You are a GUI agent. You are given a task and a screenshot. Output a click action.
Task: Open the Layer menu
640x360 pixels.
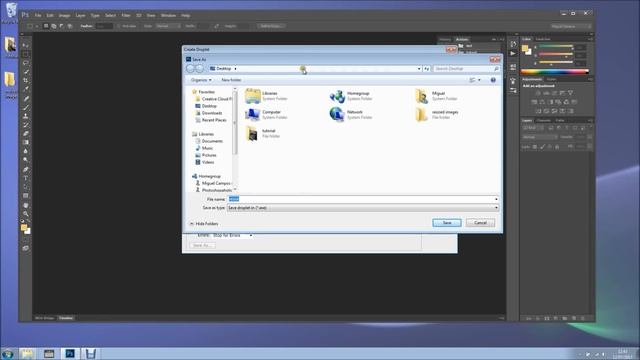80,16
